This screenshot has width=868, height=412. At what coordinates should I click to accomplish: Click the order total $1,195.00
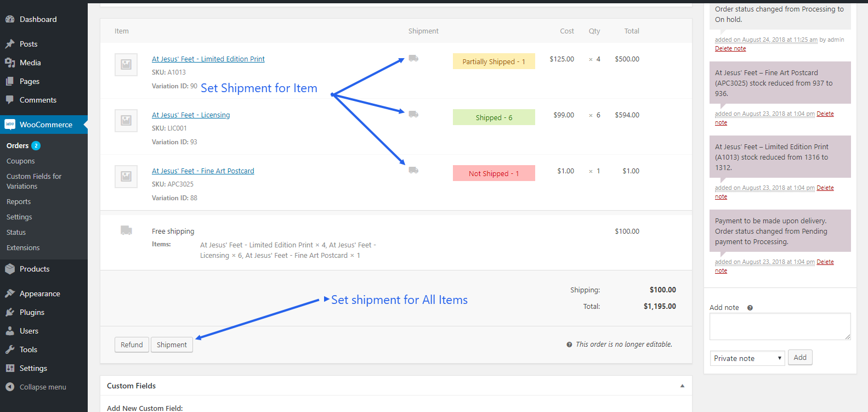tap(660, 306)
